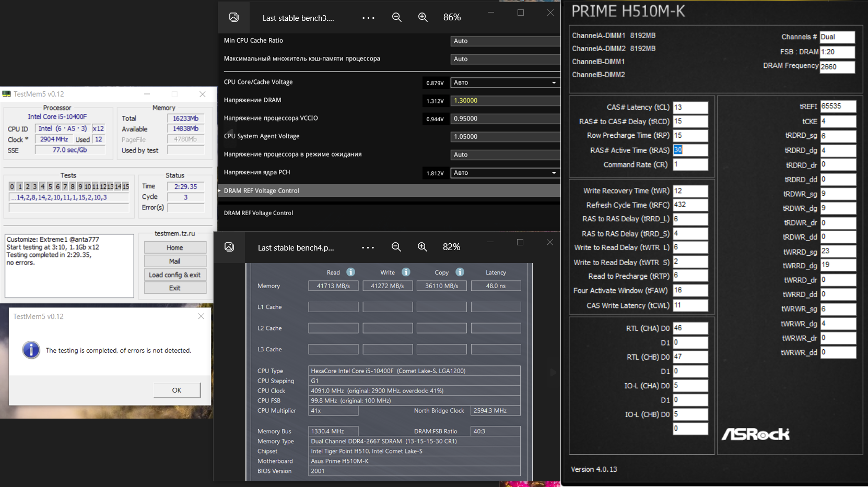868x487 pixels.
Task: Click the info icon next to Write
Action: click(406, 272)
